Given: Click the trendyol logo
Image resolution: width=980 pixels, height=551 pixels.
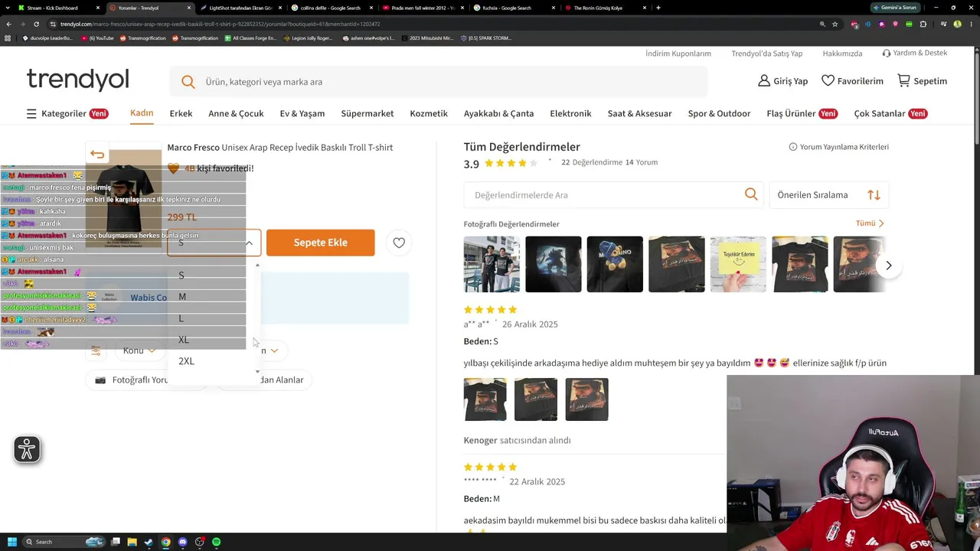Looking at the screenshot, I should (78, 80).
